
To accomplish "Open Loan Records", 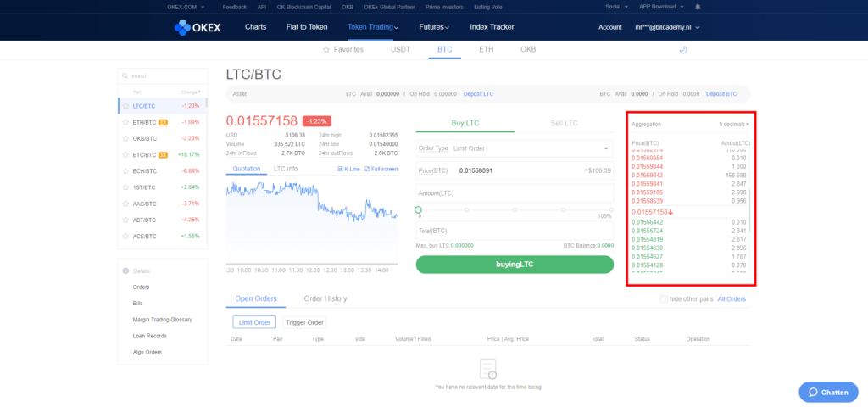I will [x=149, y=336].
